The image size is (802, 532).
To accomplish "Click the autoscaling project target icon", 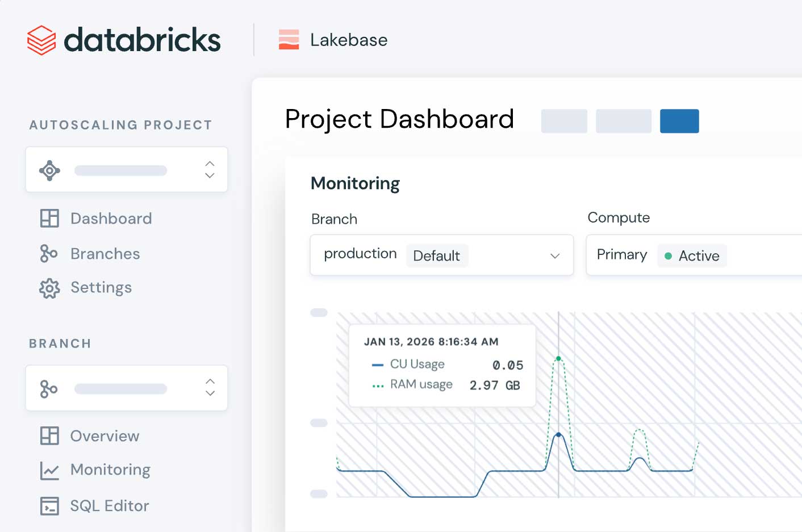I will pyautogui.click(x=49, y=170).
